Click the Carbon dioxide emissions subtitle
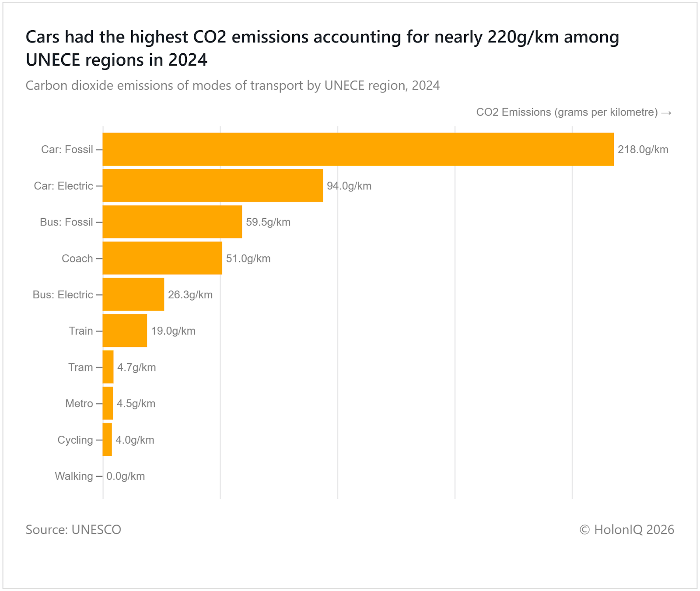The height and width of the screenshot is (591, 700). point(232,85)
